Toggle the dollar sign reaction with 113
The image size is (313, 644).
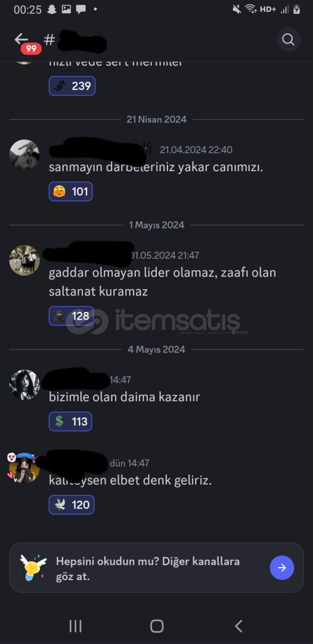(x=70, y=422)
